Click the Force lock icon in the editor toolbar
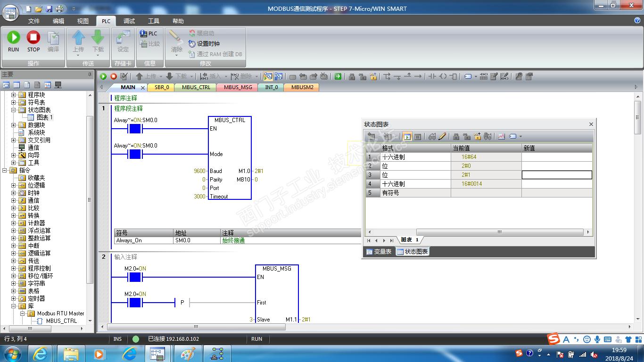The height and width of the screenshot is (362, 644). click(x=352, y=76)
